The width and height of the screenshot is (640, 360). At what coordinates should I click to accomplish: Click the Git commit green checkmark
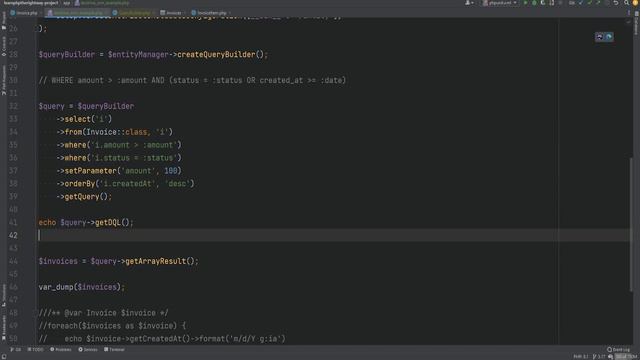click(x=589, y=3)
